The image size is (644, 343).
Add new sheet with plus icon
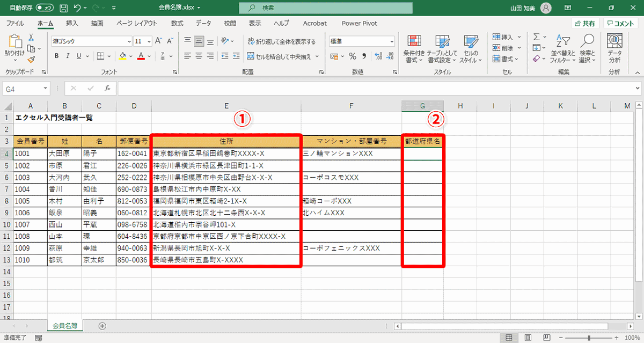coord(102,326)
